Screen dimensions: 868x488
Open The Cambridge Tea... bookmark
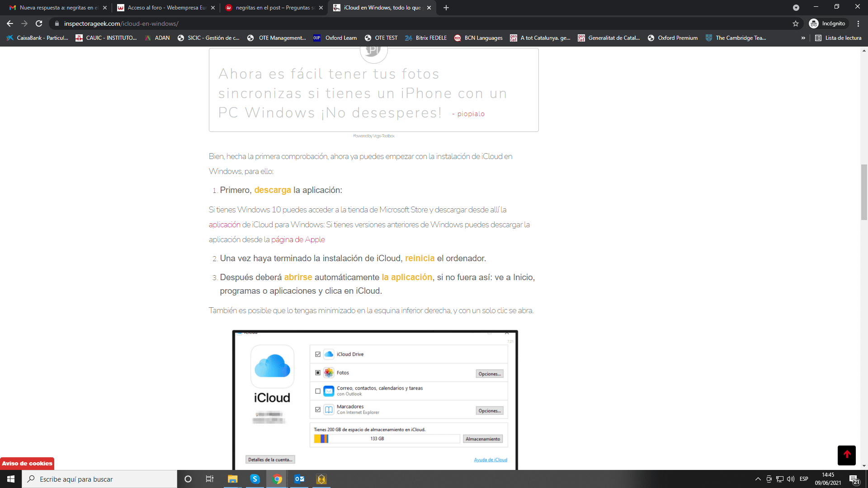(x=736, y=38)
